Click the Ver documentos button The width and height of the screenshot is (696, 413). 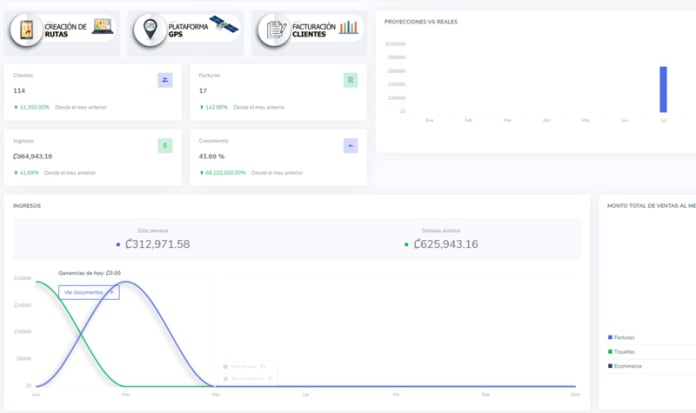click(88, 292)
